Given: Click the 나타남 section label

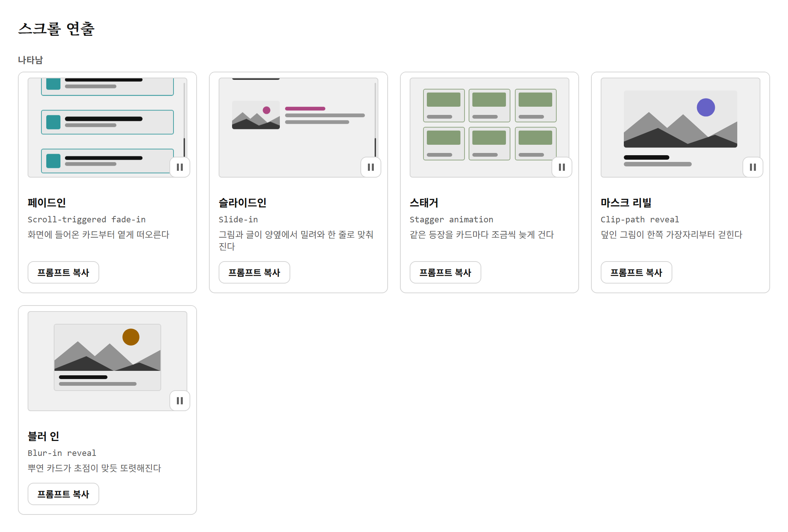Looking at the screenshot, I should (31, 60).
